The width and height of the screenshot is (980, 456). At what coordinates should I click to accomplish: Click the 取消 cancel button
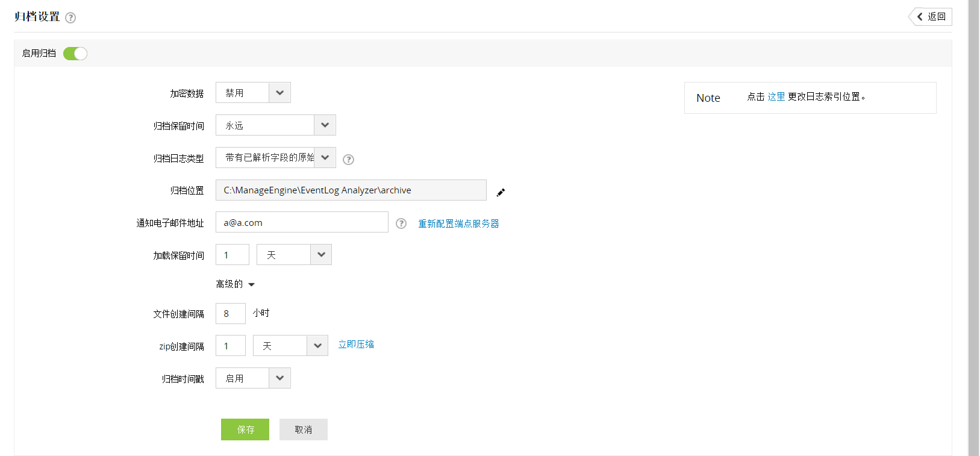click(304, 429)
